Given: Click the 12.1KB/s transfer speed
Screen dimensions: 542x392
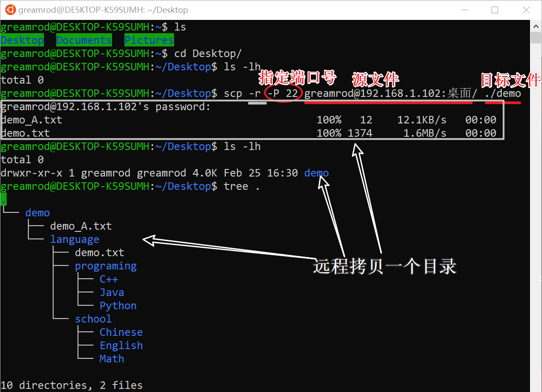Looking at the screenshot, I should (x=422, y=120).
